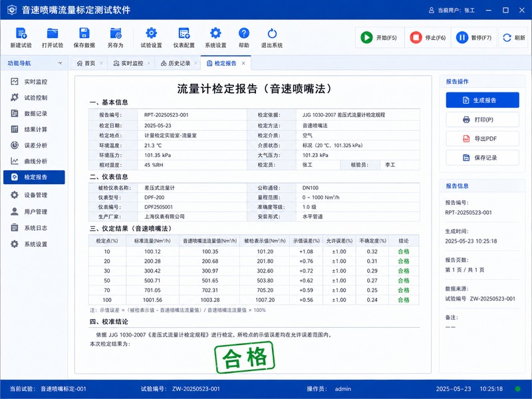This screenshot has width=532, height=399.
Task: Click the 保存记录 button
Action: tap(483, 158)
